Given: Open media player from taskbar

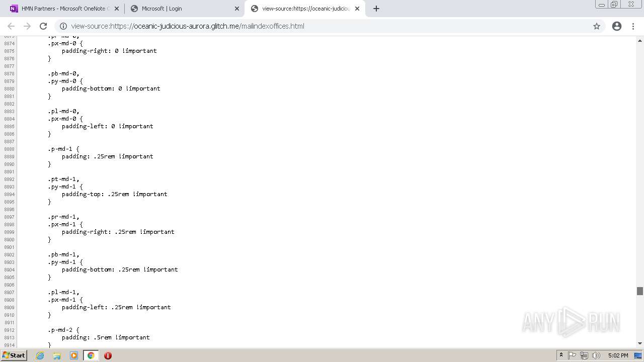Looking at the screenshot, I should pos(74,355).
